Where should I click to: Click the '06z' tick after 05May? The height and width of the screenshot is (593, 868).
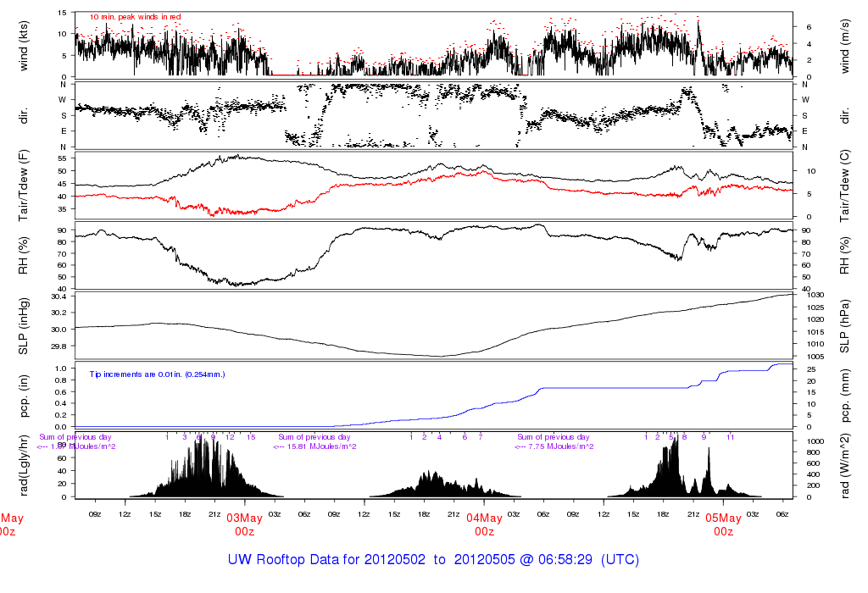pos(782,514)
